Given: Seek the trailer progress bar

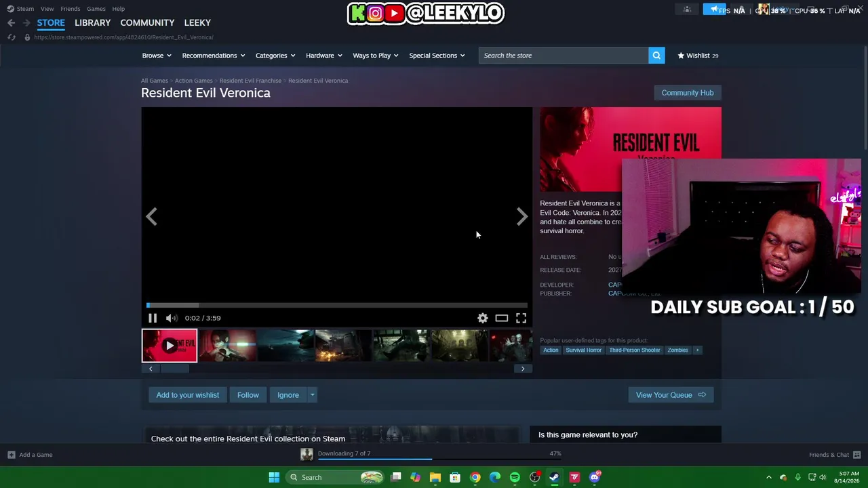Looking at the screenshot, I should pyautogui.click(x=337, y=305).
